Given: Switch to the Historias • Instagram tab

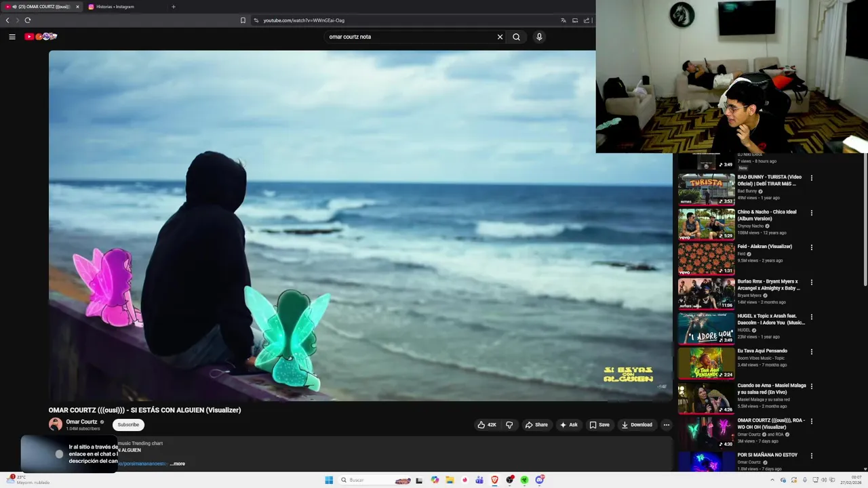Looking at the screenshot, I should pyautogui.click(x=115, y=7).
